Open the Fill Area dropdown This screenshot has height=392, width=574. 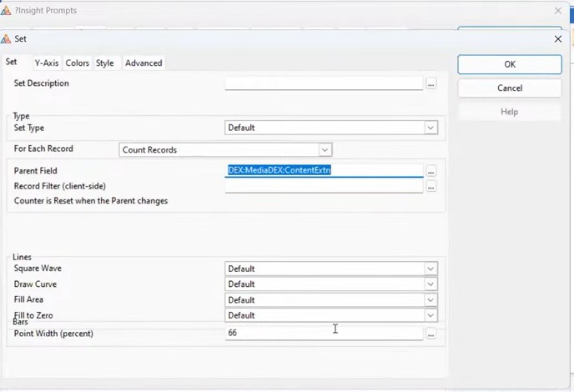tap(430, 300)
